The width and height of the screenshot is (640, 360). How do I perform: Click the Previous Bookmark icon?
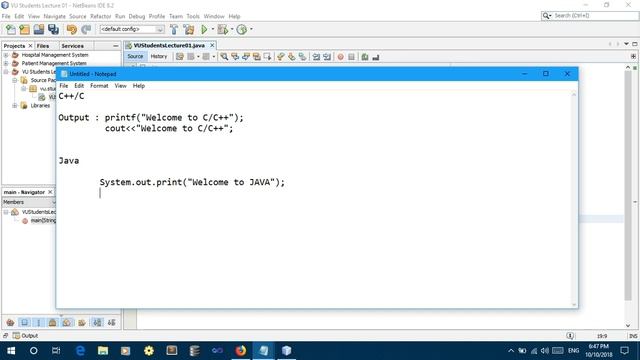280,57
